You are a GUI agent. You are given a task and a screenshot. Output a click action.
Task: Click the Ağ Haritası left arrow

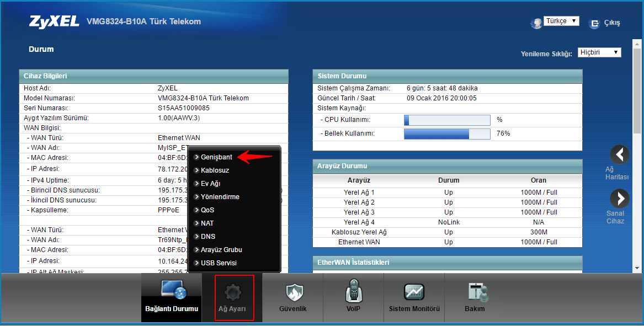tap(620, 154)
